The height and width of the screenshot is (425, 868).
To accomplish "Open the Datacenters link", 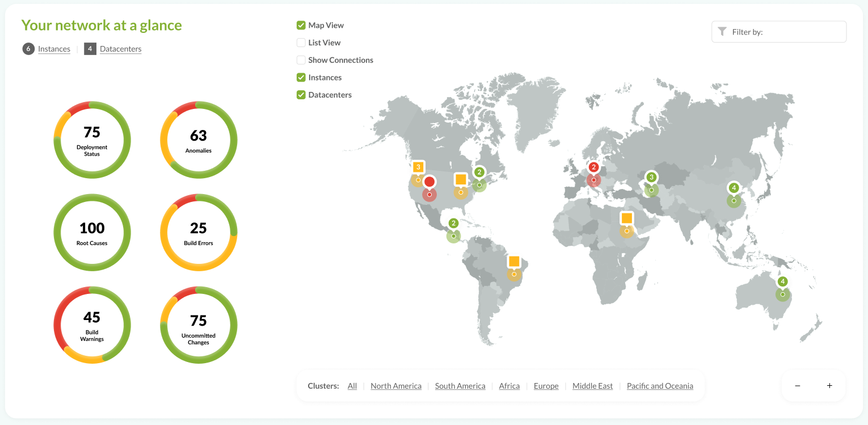I will [121, 49].
